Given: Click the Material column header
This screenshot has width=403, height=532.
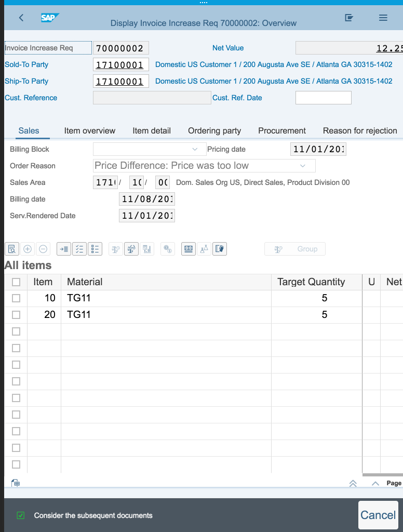Looking at the screenshot, I should [x=166, y=282].
